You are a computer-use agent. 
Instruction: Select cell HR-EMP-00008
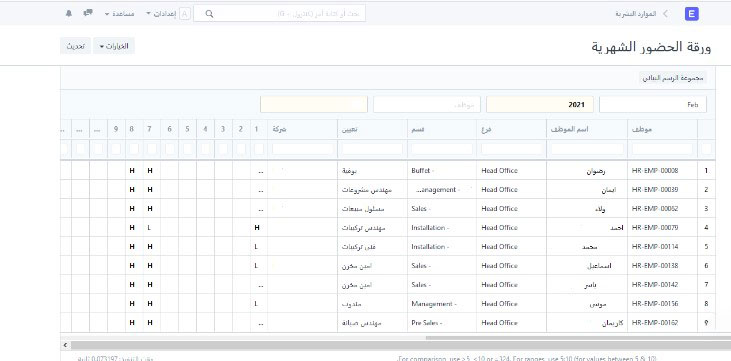[x=662, y=171]
